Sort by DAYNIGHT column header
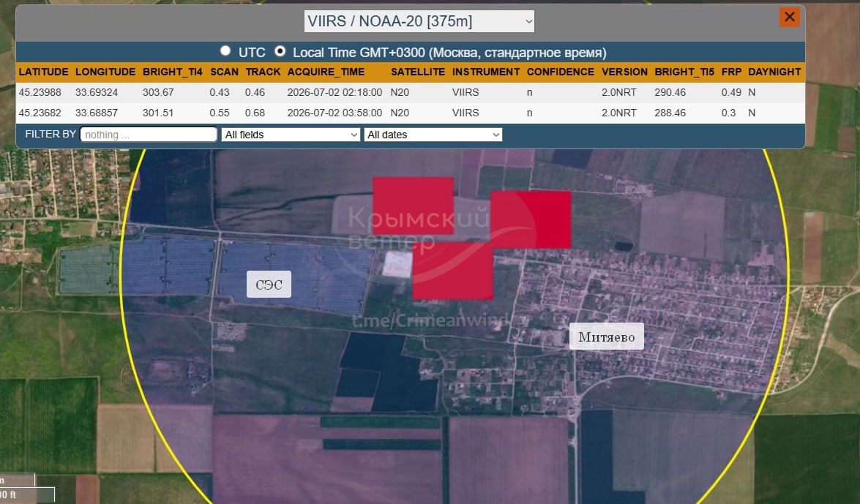 click(774, 72)
